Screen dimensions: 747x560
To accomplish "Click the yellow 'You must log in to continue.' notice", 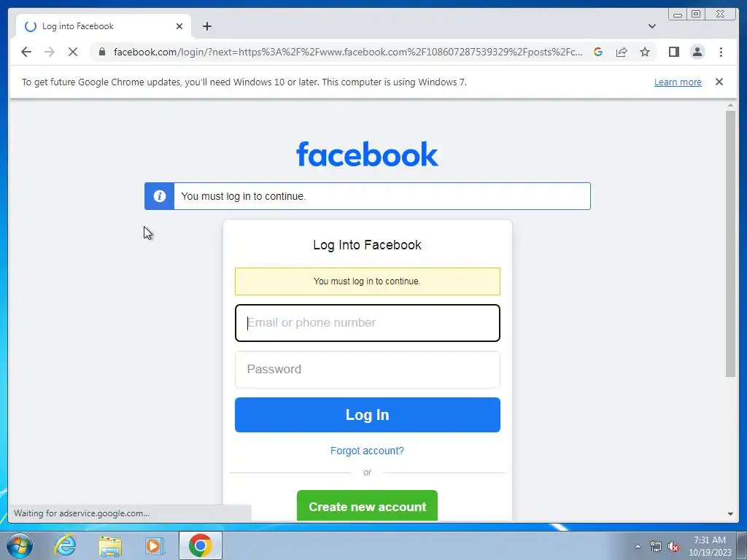I will tap(368, 281).
